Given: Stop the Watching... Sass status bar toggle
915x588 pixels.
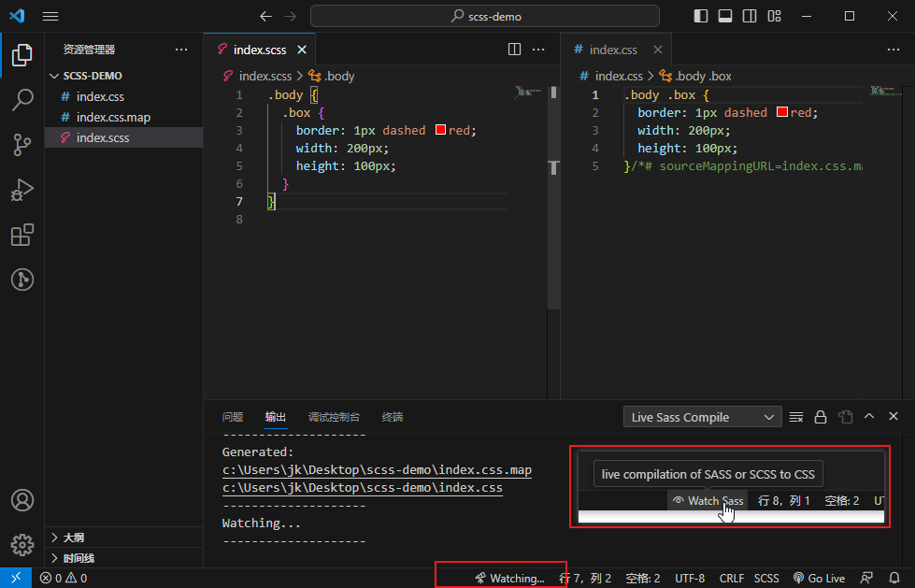Looking at the screenshot, I should 509,578.
